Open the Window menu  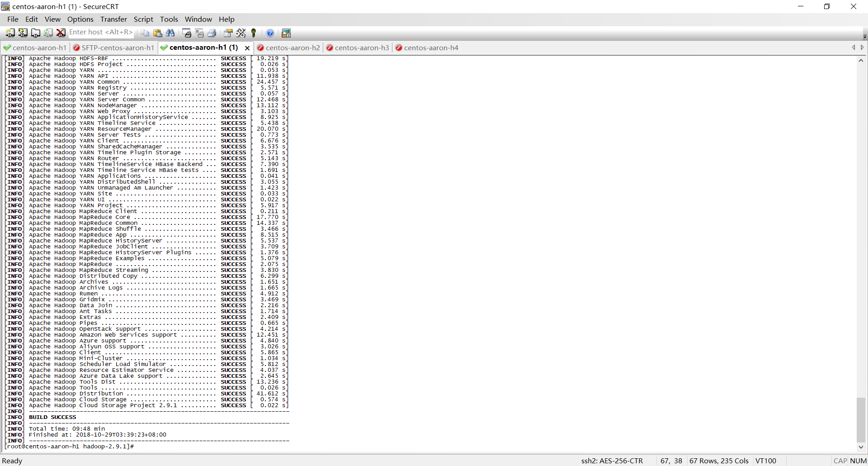(x=198, y=19)
